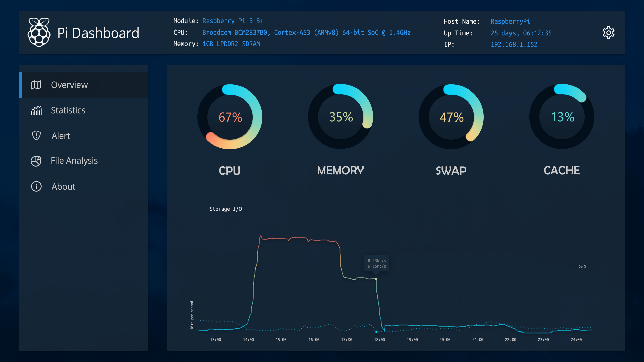Click the 18:00 data point tooltip
Image resolution: width=644 pixels, height=362 pixels.
[377, 263]
